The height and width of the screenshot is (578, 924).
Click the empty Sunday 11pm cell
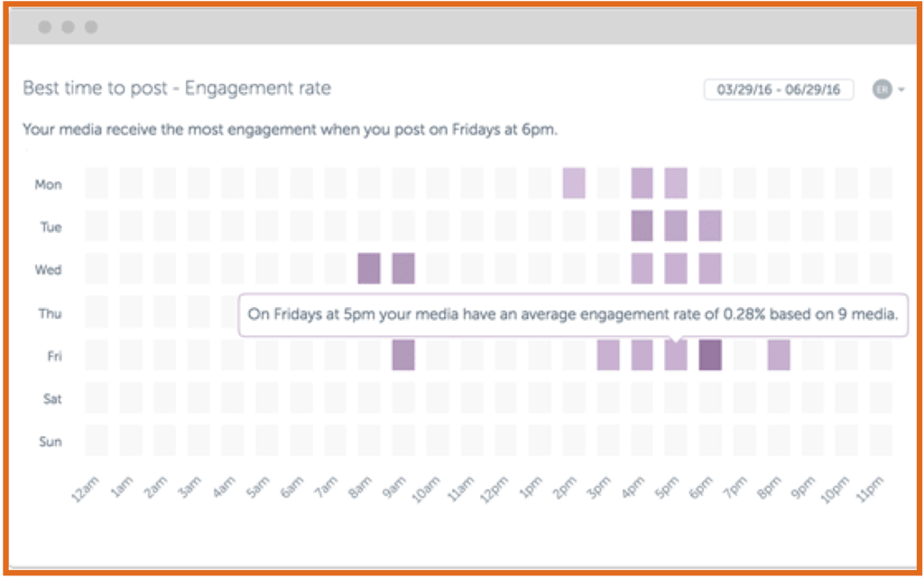[881, 441]
